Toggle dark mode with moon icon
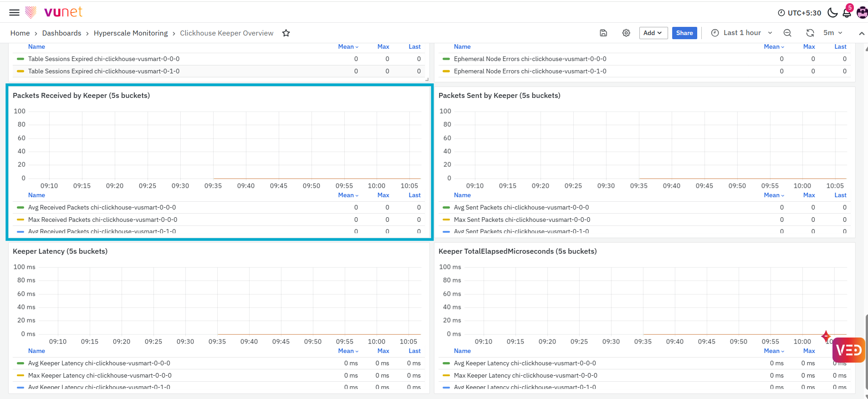The height and width of the screenshot is (399, 868). [832, 12]
